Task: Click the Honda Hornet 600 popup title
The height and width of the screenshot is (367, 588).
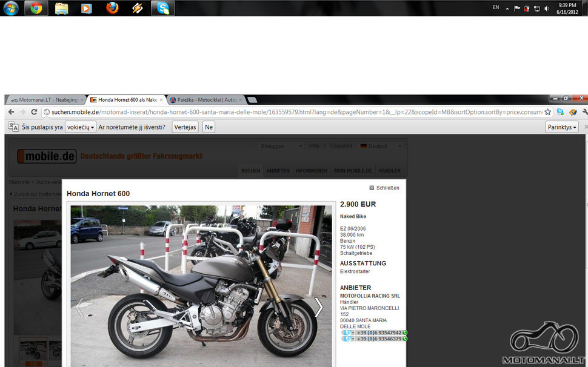Action: pyautogui.click(x=98, y=194)
